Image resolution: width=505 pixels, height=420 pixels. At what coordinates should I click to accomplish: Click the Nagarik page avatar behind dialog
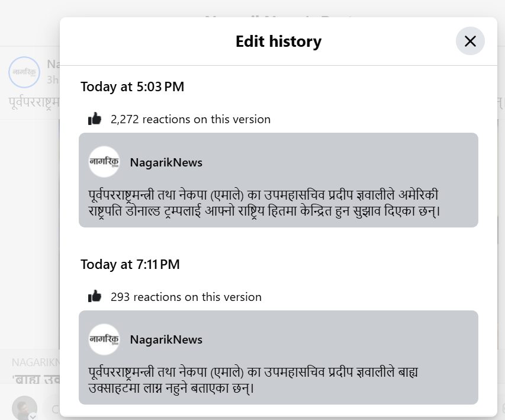[24, 72]
